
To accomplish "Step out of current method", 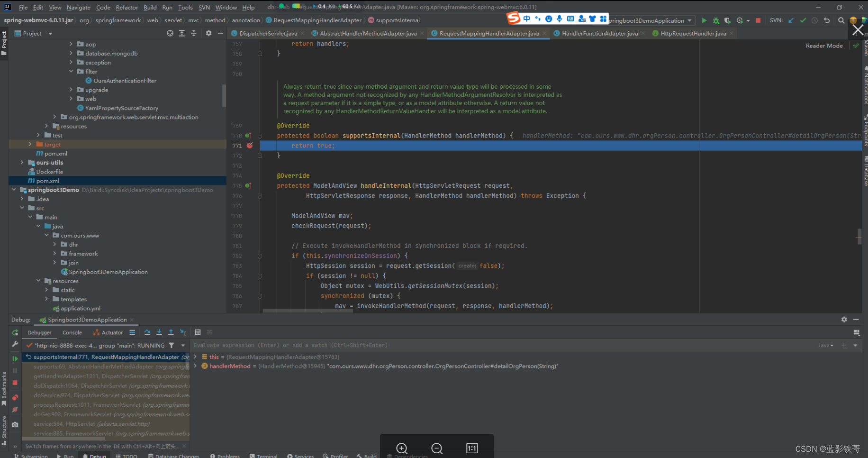I will coord(171,332).
